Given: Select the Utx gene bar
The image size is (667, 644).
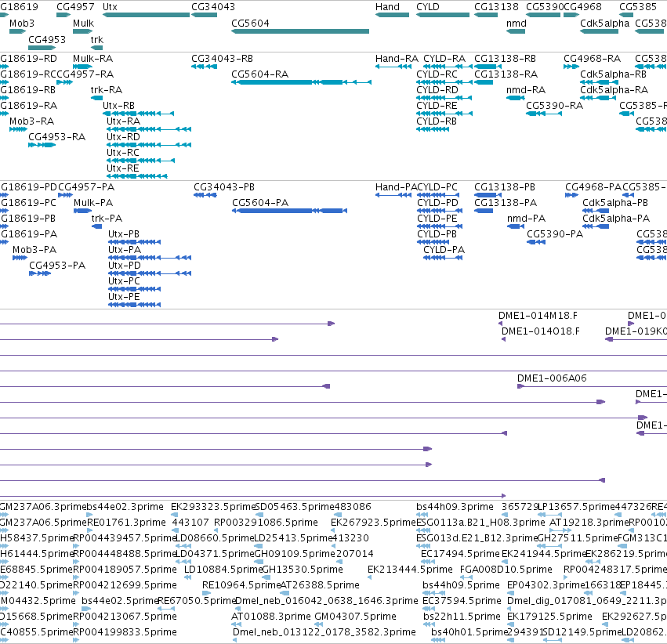Looking at the screenshot, I should tap(146, 15).
